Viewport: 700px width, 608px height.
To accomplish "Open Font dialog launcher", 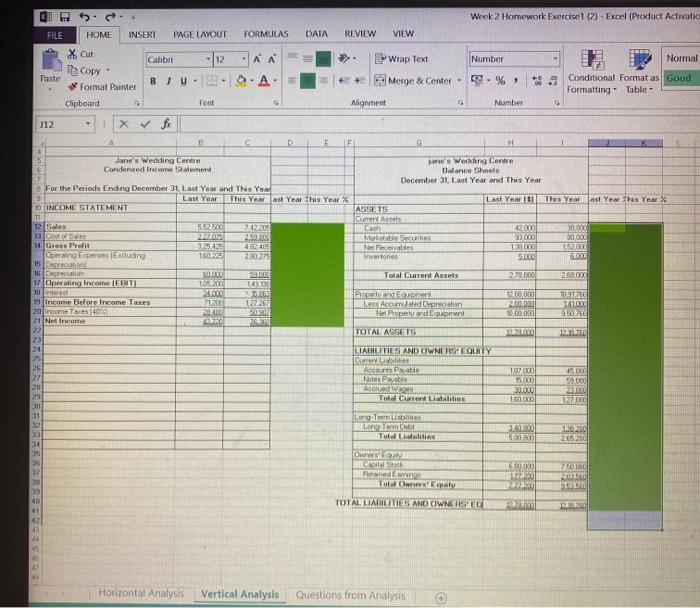I will pyautogui.click(x=276, y=103).
